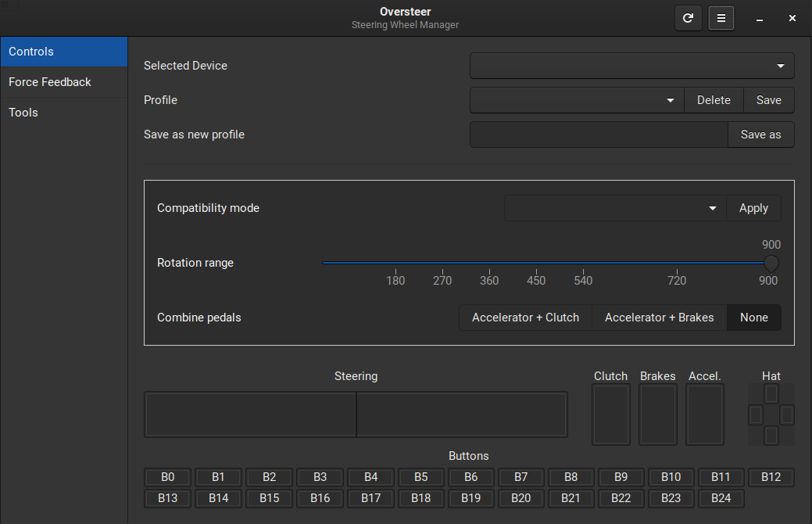Expand the Selected Device dropdown
This screenshot has height=524, width=812.
pyautogui.click(x=631, y=66)
